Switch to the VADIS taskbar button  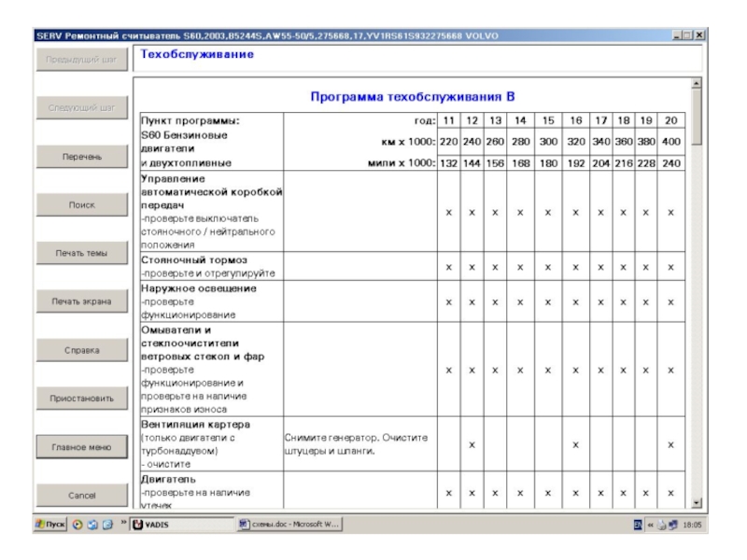coord(183,525)
